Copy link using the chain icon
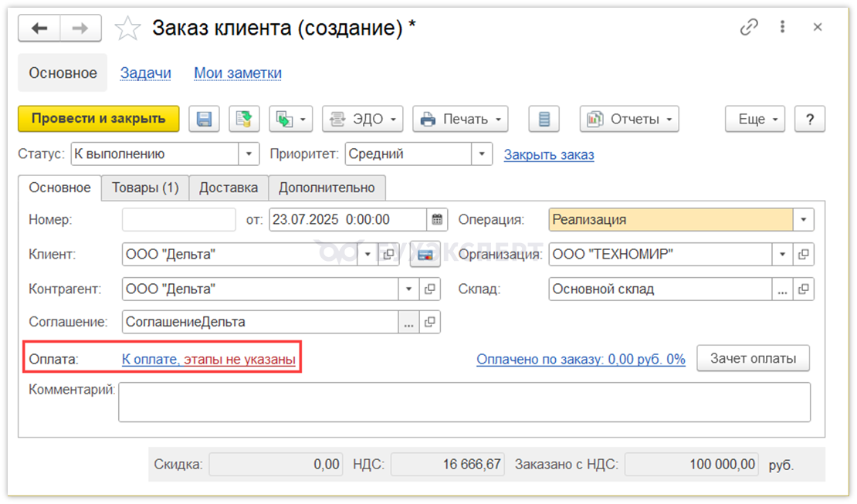 pos(748,28)
